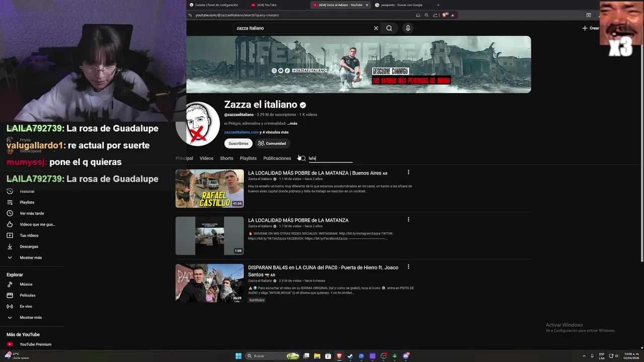Open options menu for 1:00 La Matanza video
This screenshot has width=644, height=362.
pyautogui.click(x=409, y=220)
